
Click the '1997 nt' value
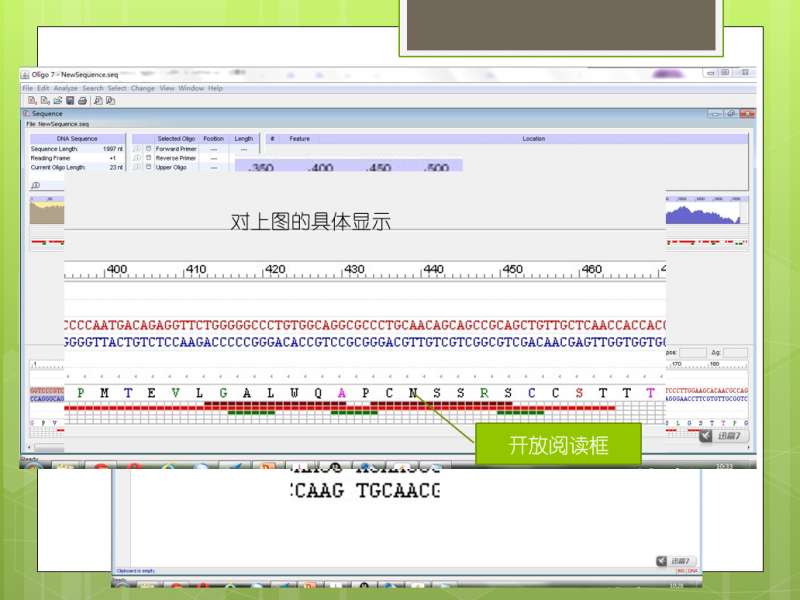tap(113, 149)
